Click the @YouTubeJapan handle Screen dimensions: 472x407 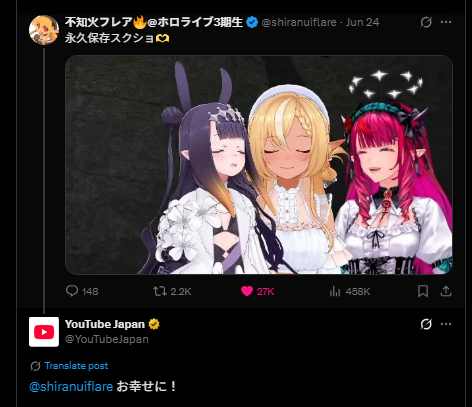pos(107,339)
